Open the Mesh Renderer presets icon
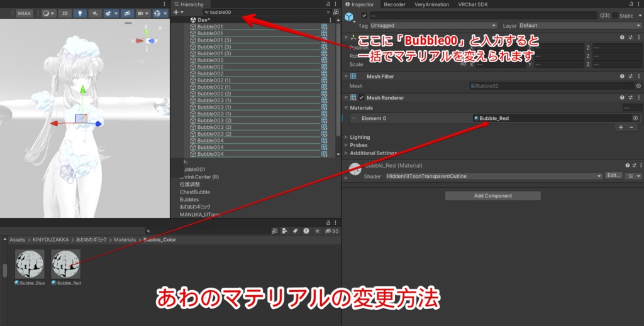The image size is (644, 326). coord(631,97)
